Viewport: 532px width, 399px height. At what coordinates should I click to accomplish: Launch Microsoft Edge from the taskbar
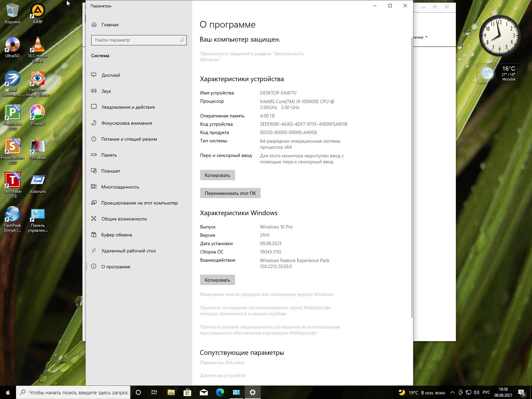click(x=220, y=392)
